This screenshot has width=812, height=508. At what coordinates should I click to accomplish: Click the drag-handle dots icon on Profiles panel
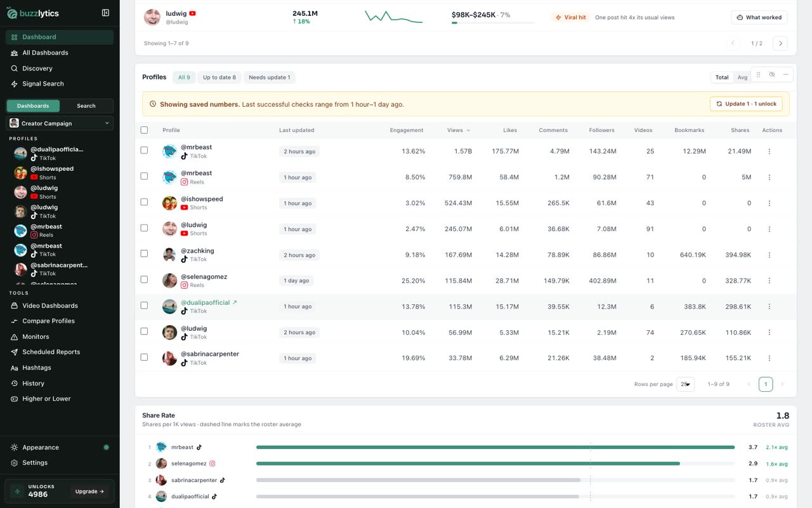coord(758,74)
